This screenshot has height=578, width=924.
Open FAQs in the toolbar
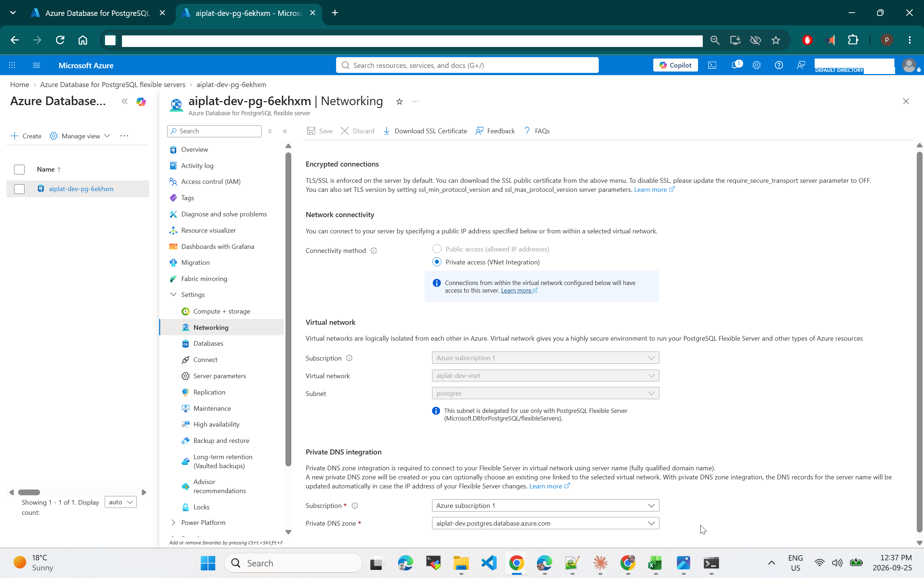536,131
